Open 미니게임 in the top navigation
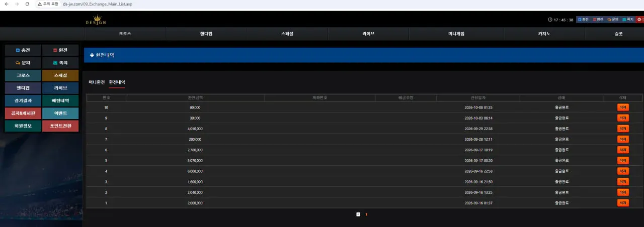The width and height of the screenshot is (644, 227). (x=456, y=34)
